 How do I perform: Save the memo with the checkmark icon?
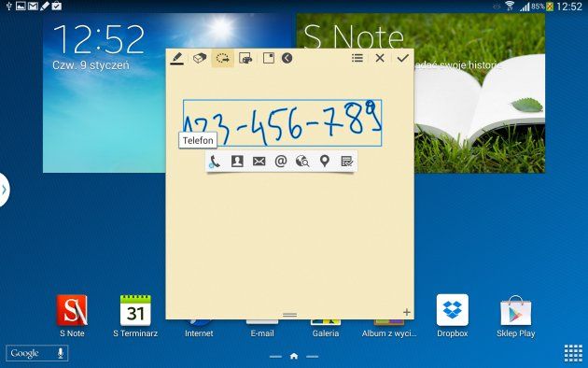[402, 58]
